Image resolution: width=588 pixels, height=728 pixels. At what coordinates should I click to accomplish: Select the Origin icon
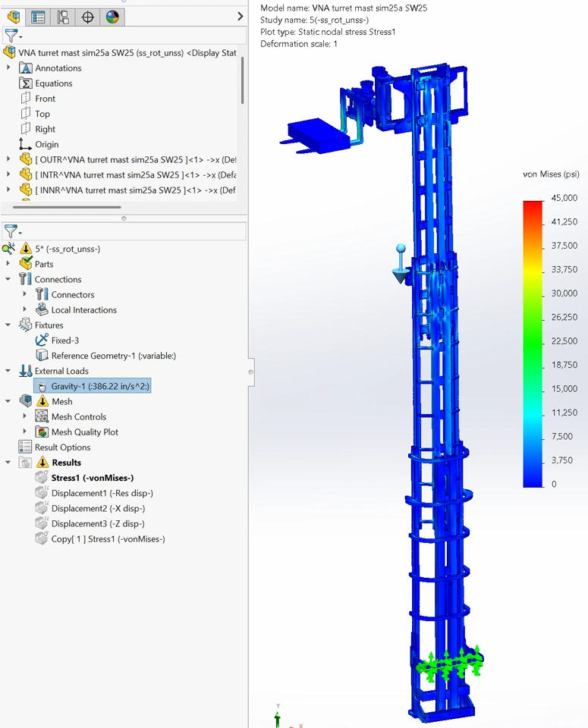[25, 144]
